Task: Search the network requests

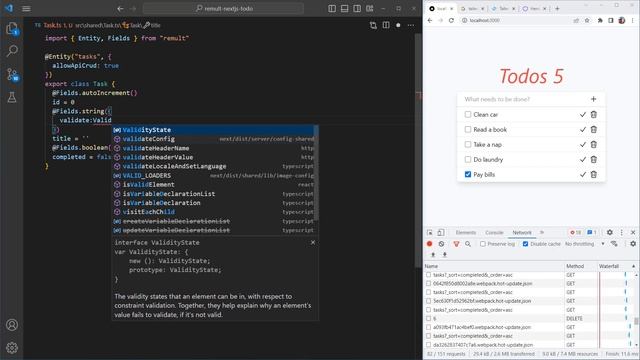Action: point(468,244)
